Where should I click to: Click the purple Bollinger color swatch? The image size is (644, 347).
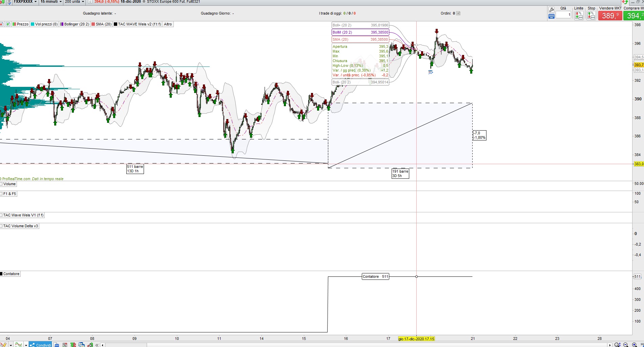click(62, 24)
